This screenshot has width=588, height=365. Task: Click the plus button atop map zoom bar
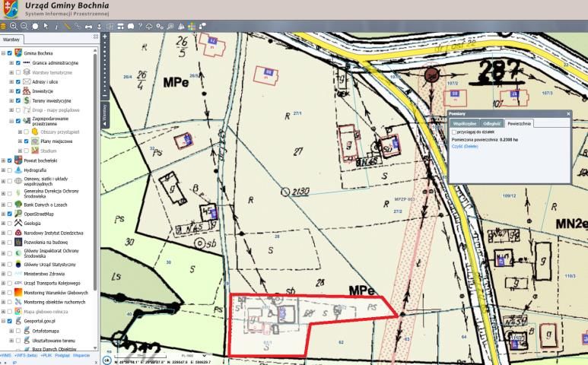105,36
